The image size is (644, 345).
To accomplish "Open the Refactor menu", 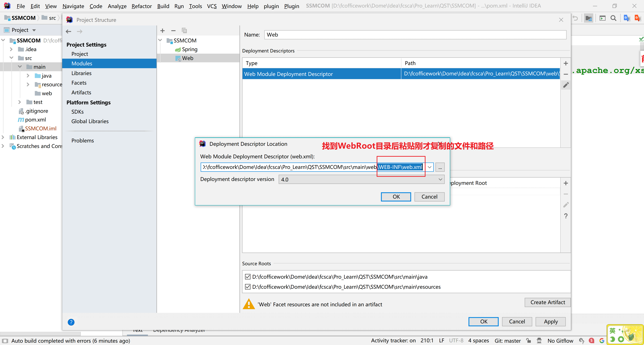I will click(142, 6).
